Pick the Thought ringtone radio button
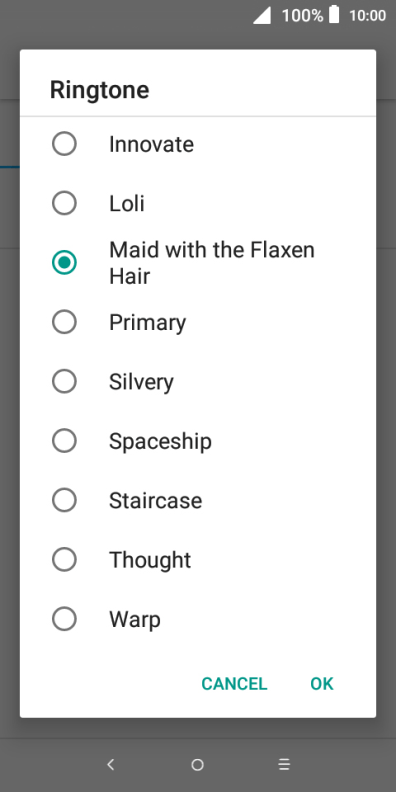Image resolution: width=396 pixels, height=792 pixels. (x=64, y=560)
